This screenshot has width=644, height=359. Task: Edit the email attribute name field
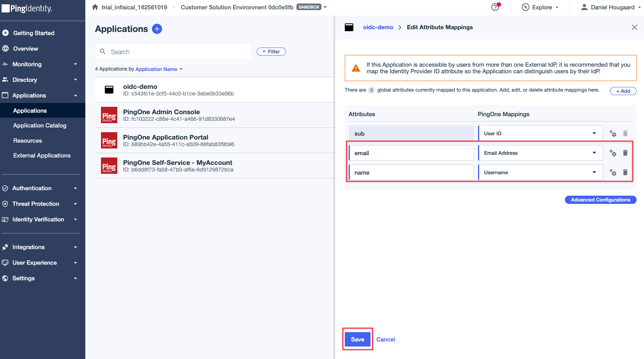411,153
